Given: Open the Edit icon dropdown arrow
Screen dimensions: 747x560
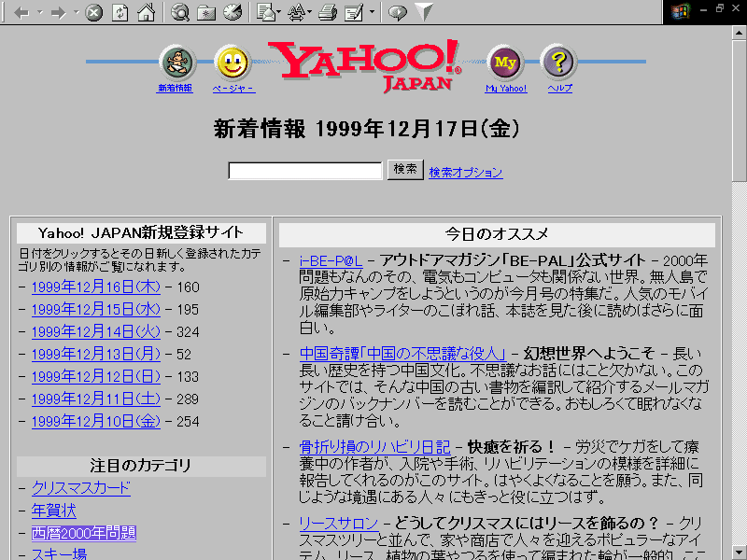Looking at the screenshot, I should point(372,12).
